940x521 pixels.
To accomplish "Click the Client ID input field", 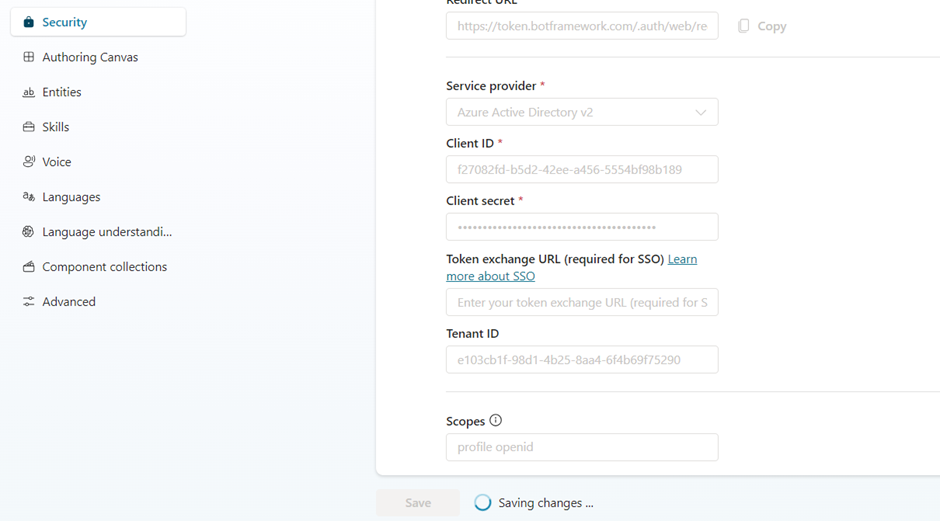I will coord(581,169).
